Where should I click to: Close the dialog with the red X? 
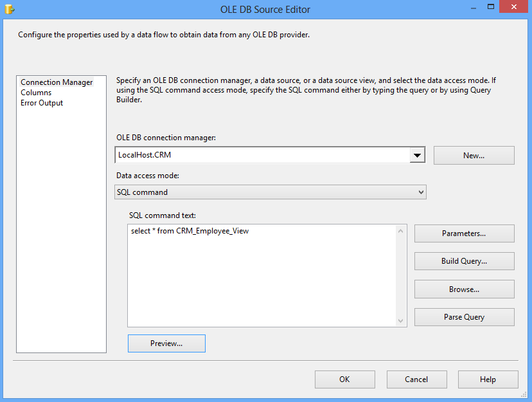[514, 7]
